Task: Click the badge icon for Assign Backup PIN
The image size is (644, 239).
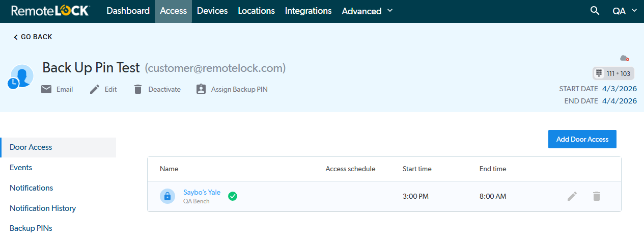Action: coord(201,89)
